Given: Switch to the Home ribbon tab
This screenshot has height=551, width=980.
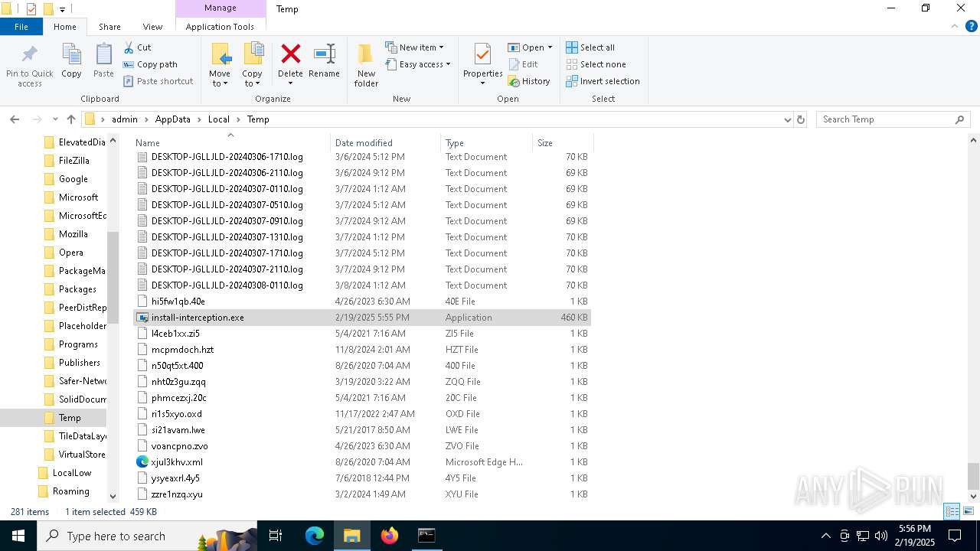Looking at the screenshot, I should (65, 27).
